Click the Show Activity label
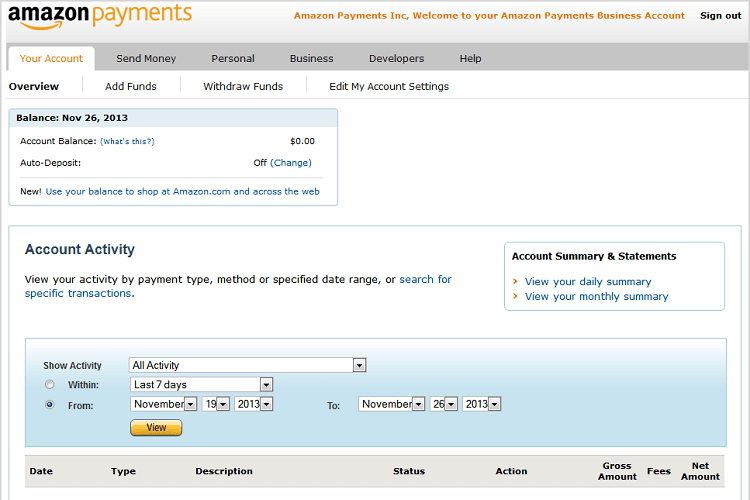 [x=72, y=366]
